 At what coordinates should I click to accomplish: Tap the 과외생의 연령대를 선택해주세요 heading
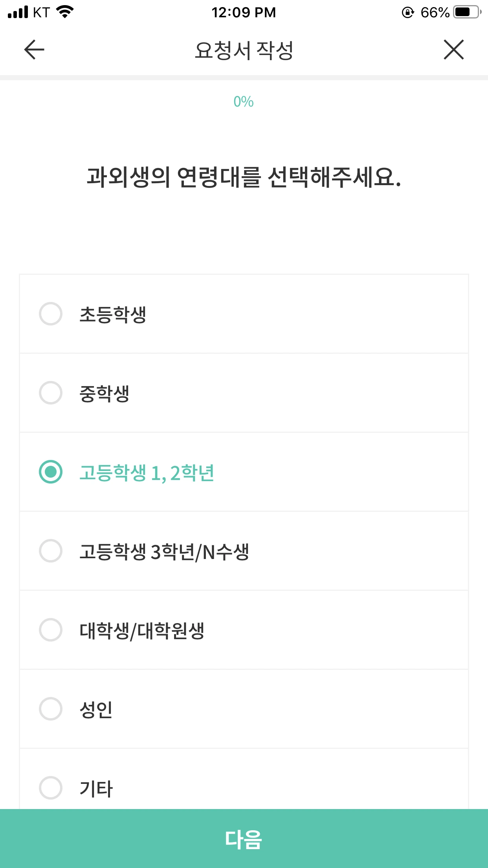coord(244,177)
